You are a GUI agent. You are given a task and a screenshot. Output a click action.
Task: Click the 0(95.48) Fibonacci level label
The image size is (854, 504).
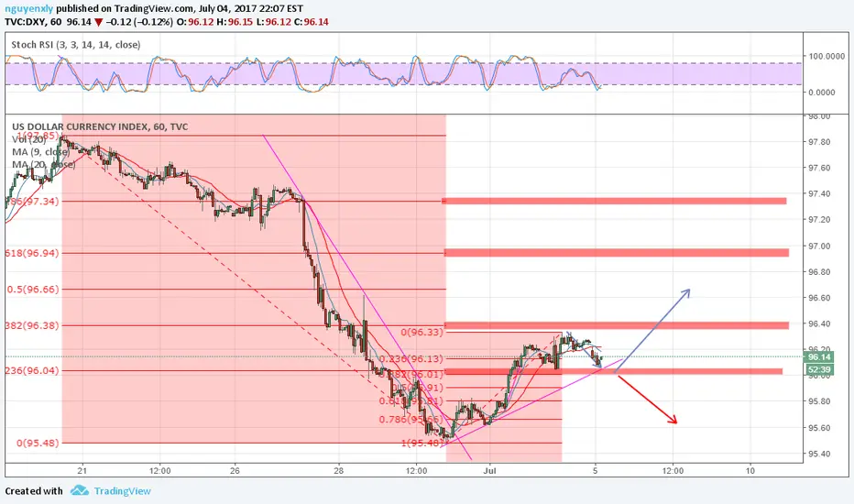(37, 443)
